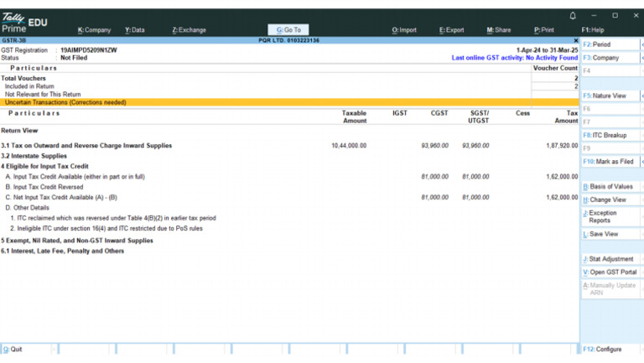Select Uncertain Transactions (Corrections needed) row
This screenshot has width=644, height=363.
click(x=289, y=102)
